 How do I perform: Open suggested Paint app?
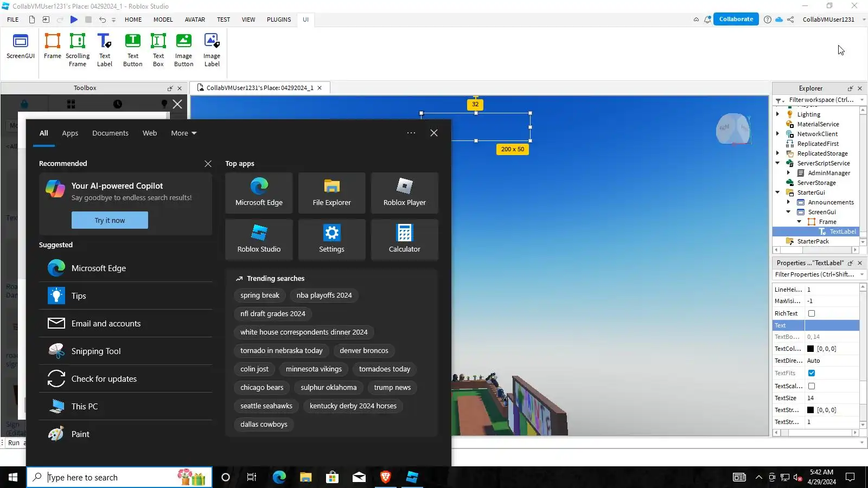pyautogui.click(x=125, y=434)
